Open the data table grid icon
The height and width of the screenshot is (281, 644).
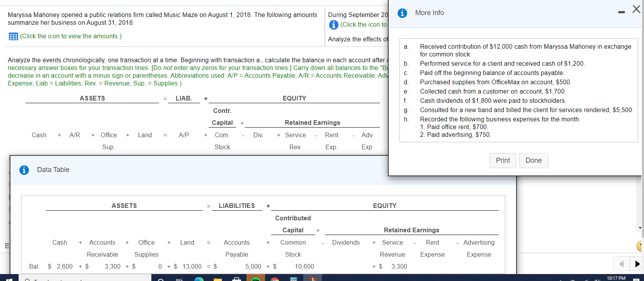click(13, 36)
